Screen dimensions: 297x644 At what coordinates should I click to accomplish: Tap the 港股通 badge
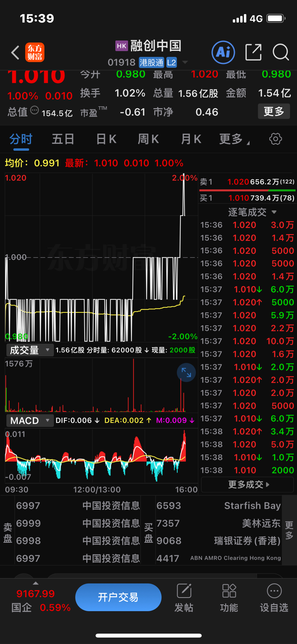pyautogui.click(x=152, y=62)
